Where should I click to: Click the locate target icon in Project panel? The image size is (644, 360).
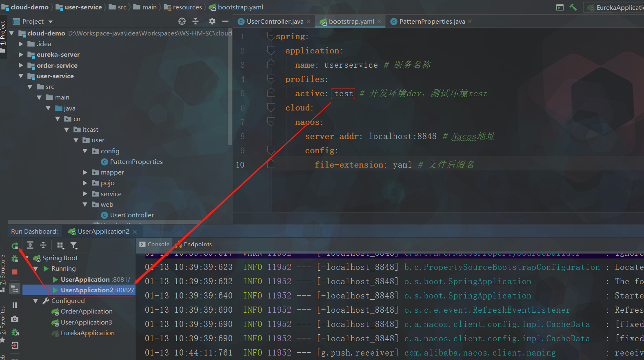tap(182, 21)
